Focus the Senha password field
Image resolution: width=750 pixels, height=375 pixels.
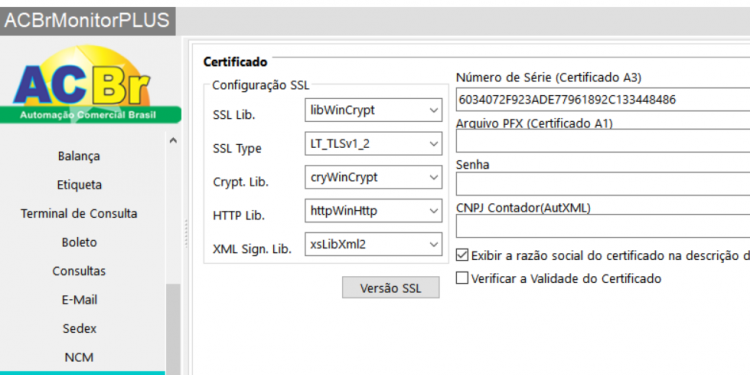[603, 184]
